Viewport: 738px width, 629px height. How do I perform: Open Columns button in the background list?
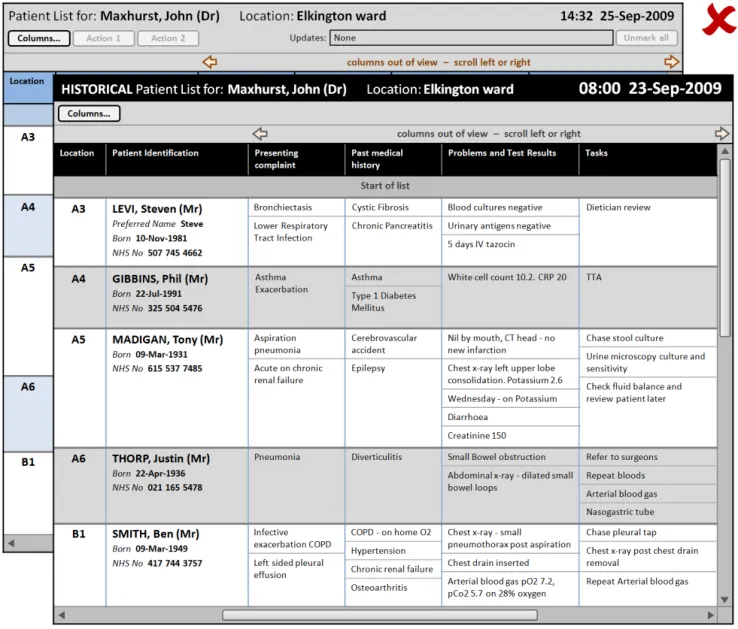click(x=39, y=38)
